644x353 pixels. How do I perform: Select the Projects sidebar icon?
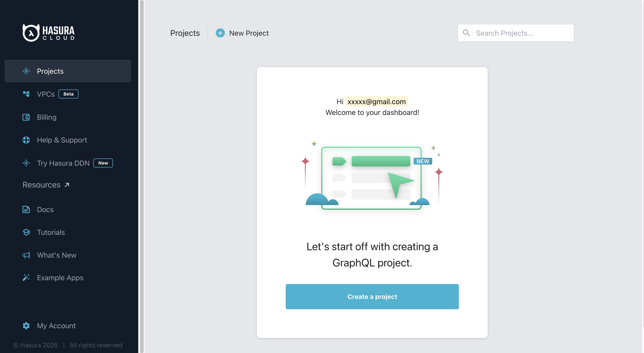pos(26,71)
